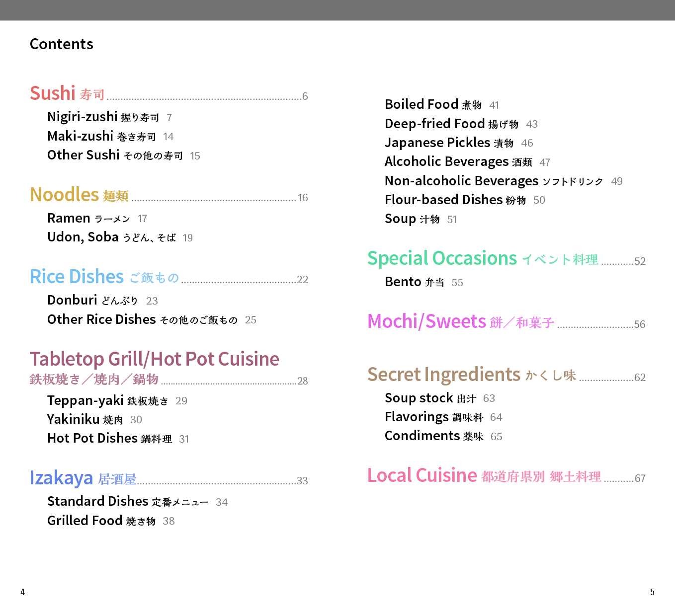Select the Deep-fried Food entry

coord(461,124)
